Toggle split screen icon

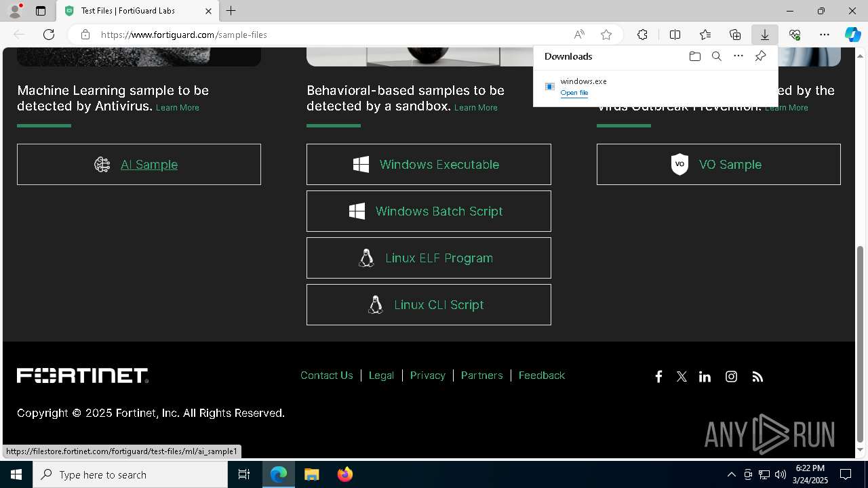point(675,35)
